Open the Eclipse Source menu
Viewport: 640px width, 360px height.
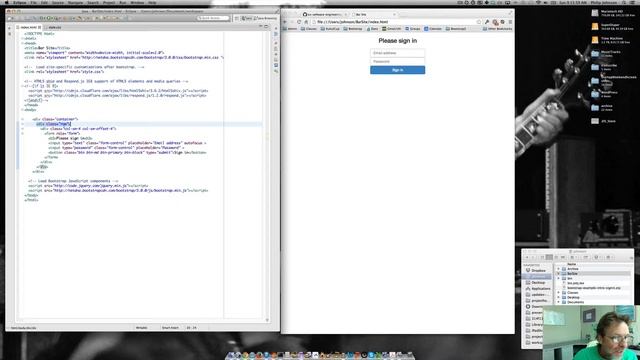58,2
